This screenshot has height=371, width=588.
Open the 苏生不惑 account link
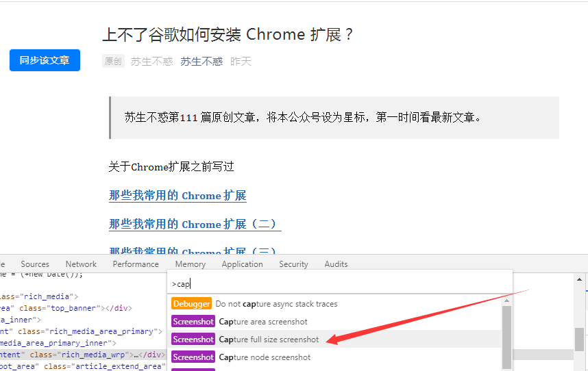(x=201, y=62)
